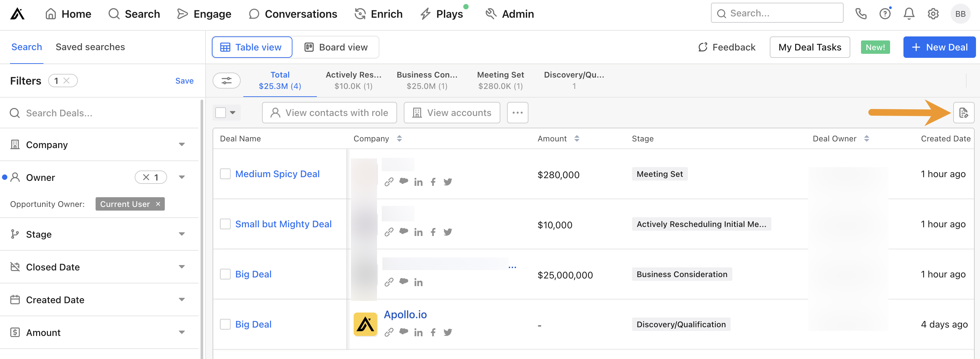Click the phone dialer icon
This screenshot has height=359, width=980.
click(861, 14)
